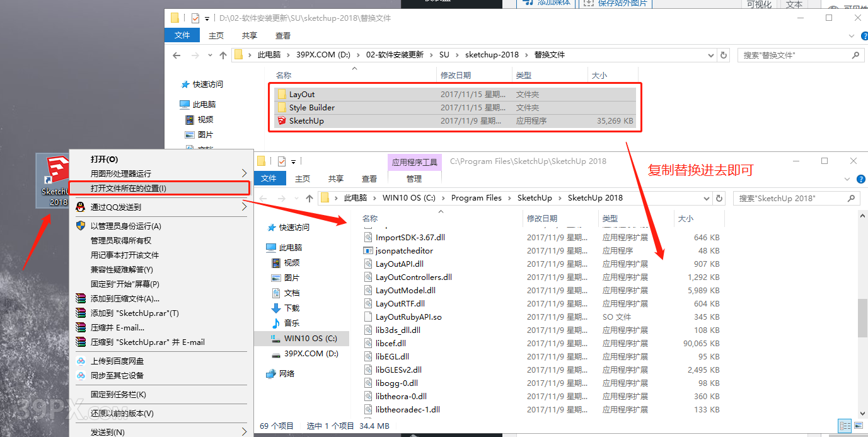Screen dimensions: 868x437
Task: Sort by 大小 column in 替换文件 window
Action: (599, 75)
